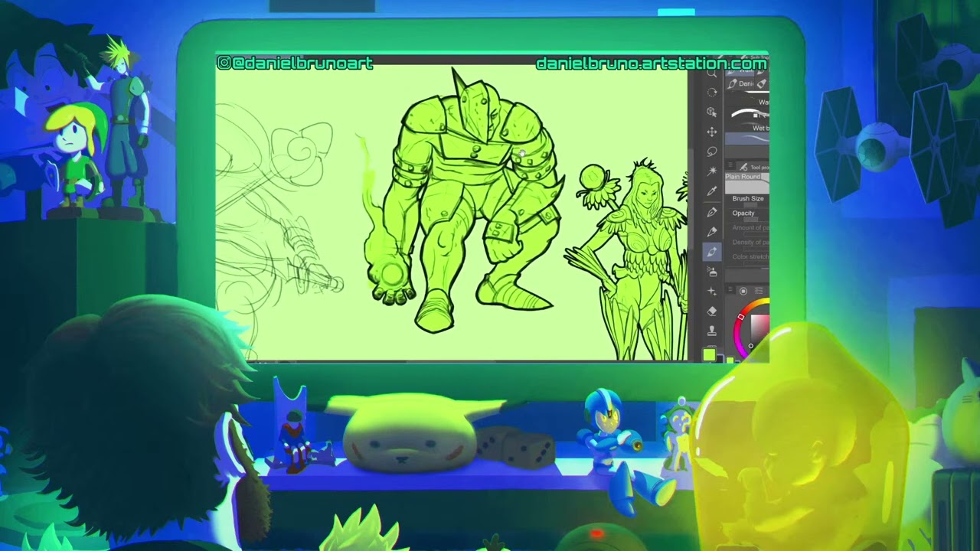Select the Pencil tool

[x=712, y=231]
